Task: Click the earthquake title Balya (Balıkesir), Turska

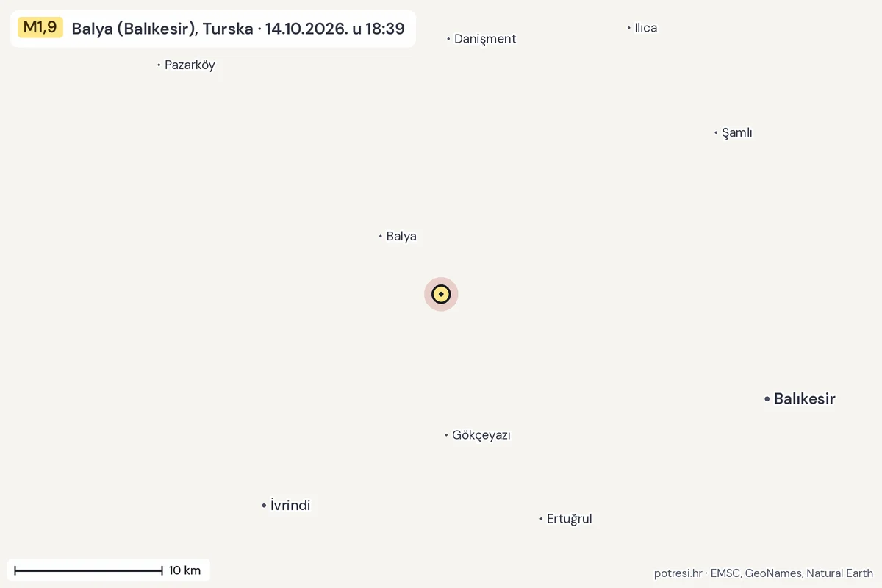Action: coord(162,29)
